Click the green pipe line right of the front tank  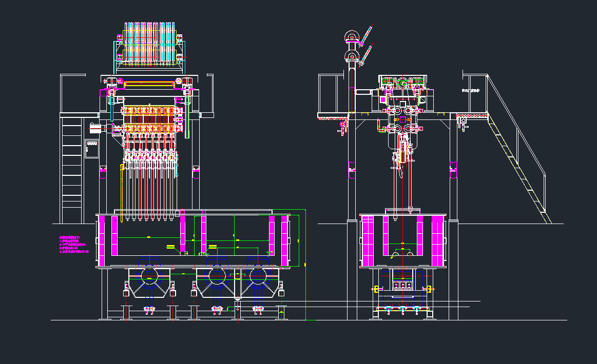tap(305, 256)
